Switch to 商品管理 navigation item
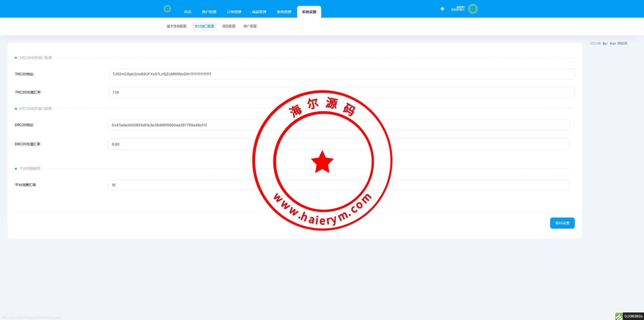Screen dimensions: 644x320 [259, 12]
